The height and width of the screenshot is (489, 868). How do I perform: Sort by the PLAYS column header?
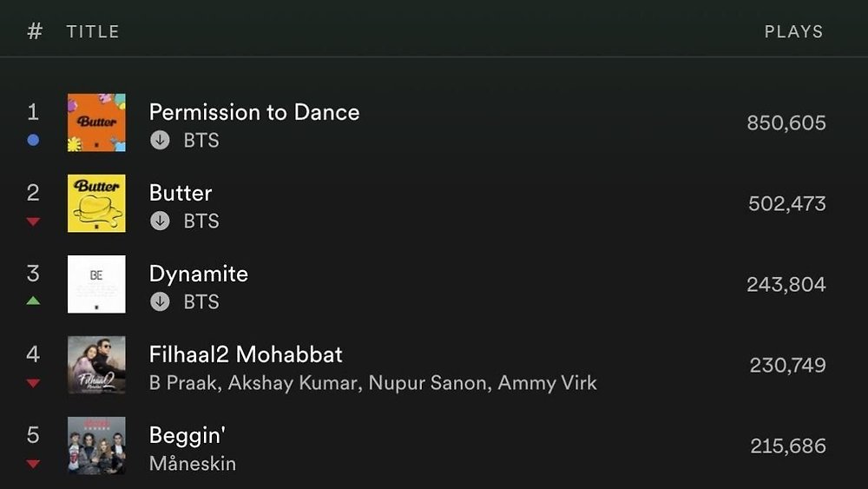(x=793, y=31)
